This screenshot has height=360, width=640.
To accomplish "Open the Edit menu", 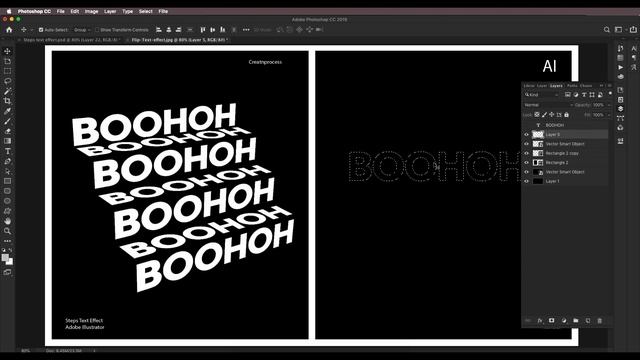I will pyautogui.click(x=75, y=11).
